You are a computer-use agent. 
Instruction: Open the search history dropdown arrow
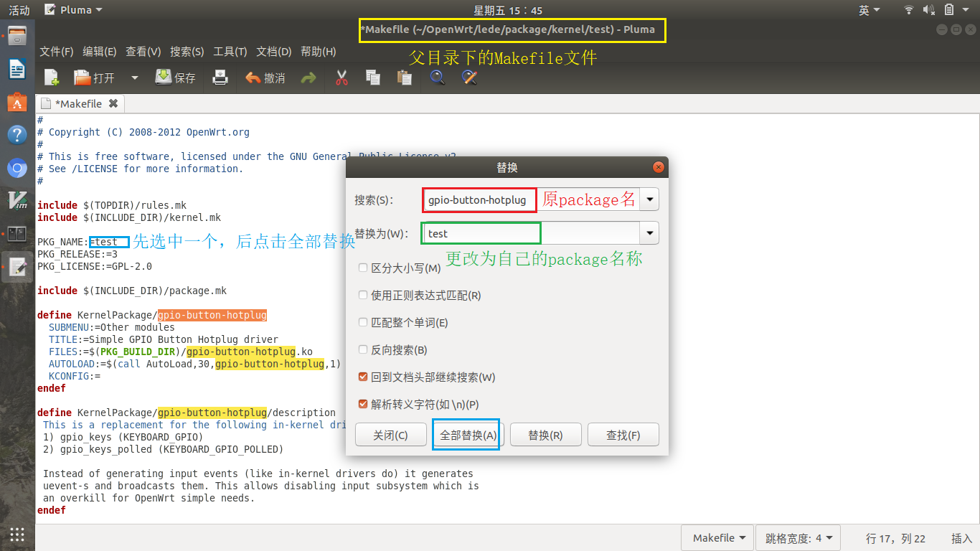click(x=649, y=199)
